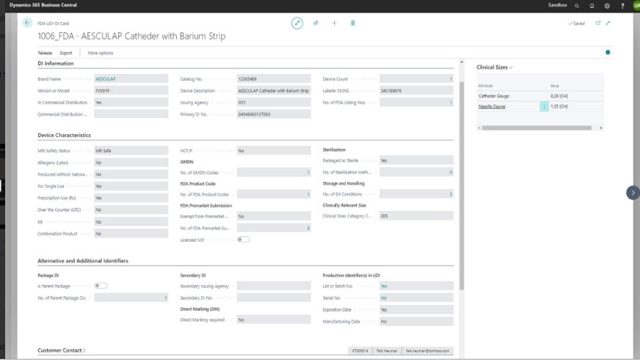Click the Direct Marking required field
Image resolution: width=640 pixels, height=364 pixels.
[x=274, y=320]
